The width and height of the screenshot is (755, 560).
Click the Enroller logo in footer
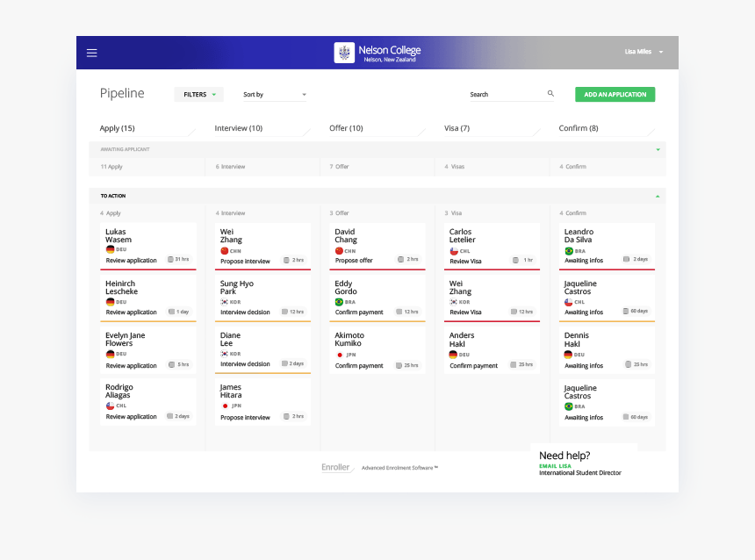(x=336, y=468)
